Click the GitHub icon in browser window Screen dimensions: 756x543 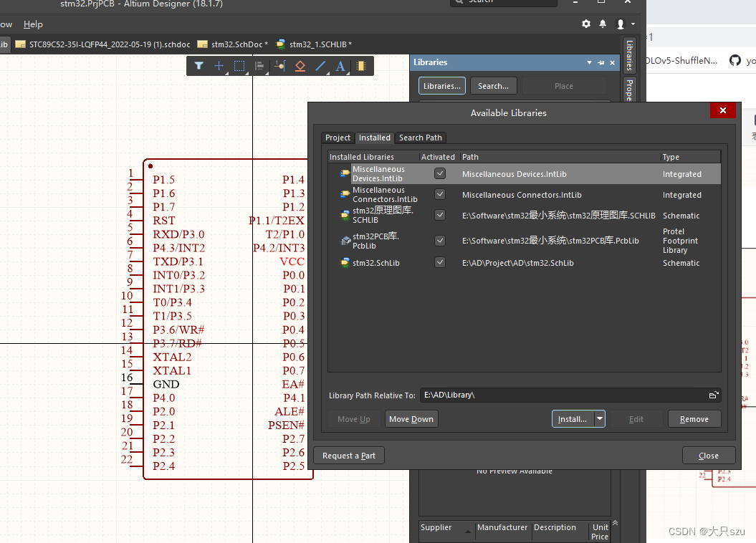coord(735,60)
